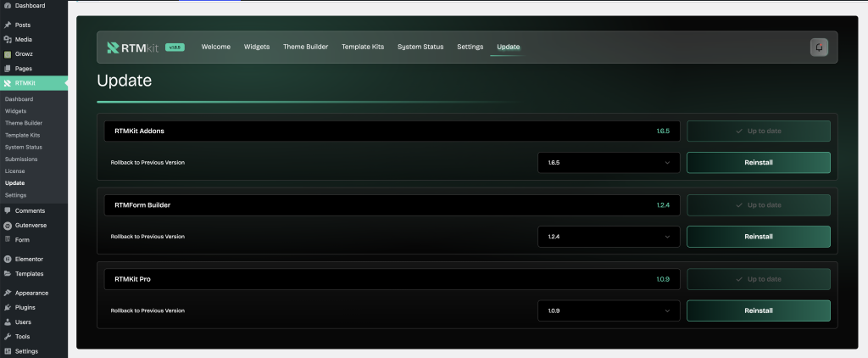Click Up to date button for RTMForm Builder
This screenshot has width=868, height=358.
coord(758,205)
